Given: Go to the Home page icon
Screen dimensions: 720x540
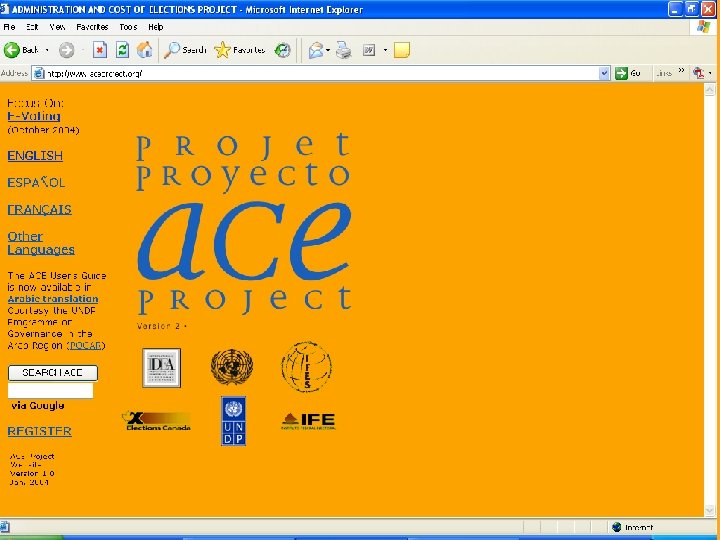Looking at the screenshot, I should point(144,50).
